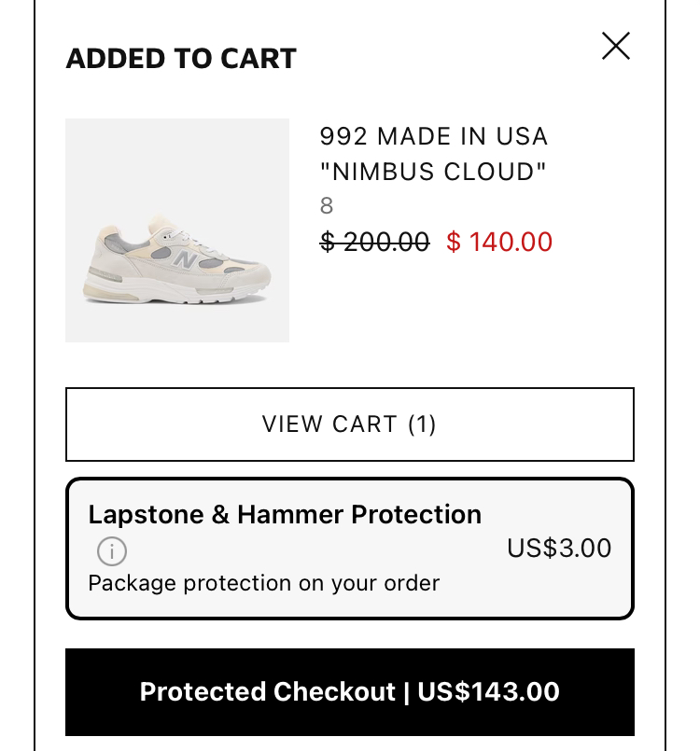
Task: Click the N logo on the sneaker image
Action: point(188,258)
